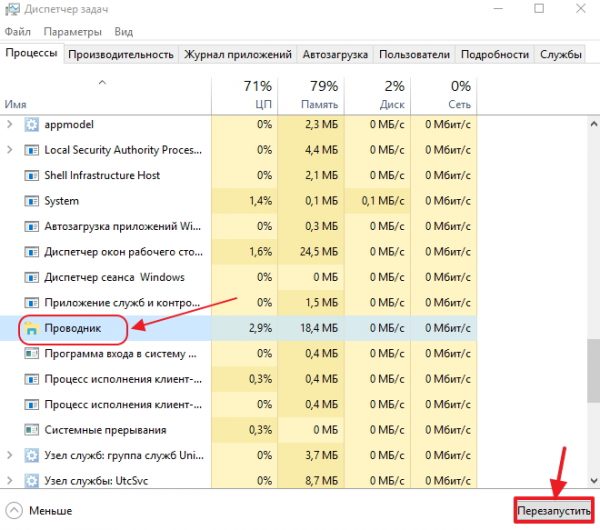Expand the Local Security Authority Process group
Viewport: 600px width, 530px height.
coord(10,150)
